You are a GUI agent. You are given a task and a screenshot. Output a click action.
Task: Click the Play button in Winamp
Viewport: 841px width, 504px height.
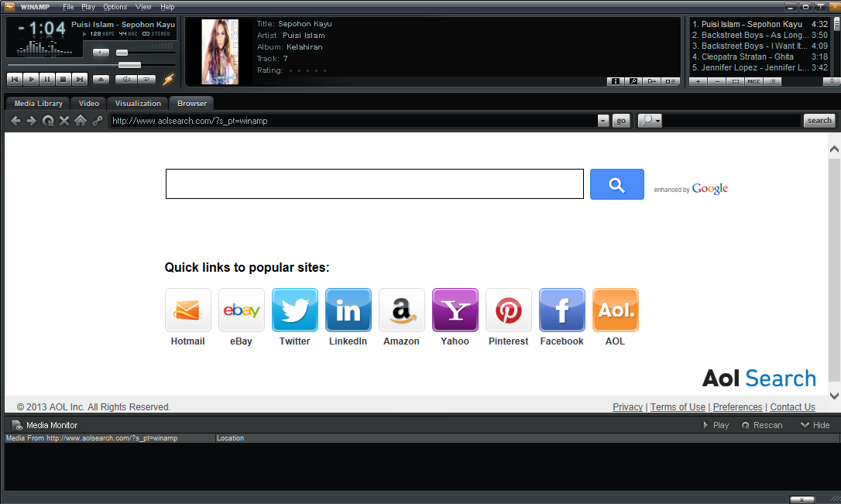pos(31,79)
